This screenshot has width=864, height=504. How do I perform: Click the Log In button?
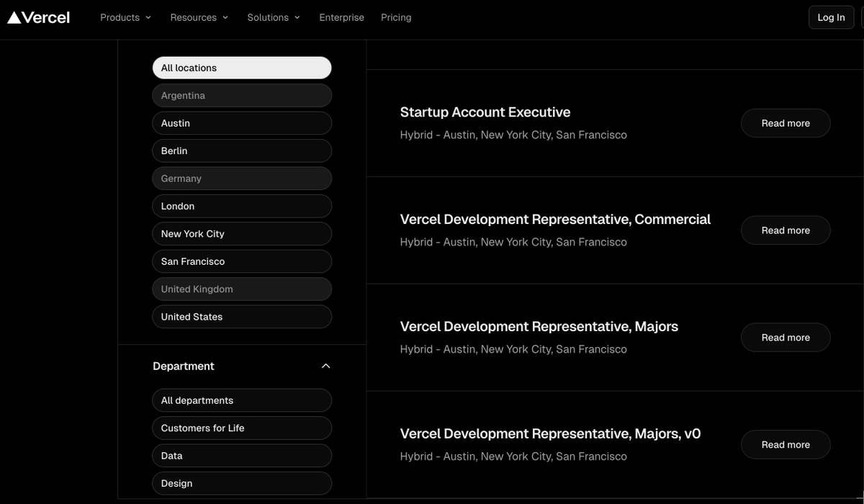(x=831, y=17)
